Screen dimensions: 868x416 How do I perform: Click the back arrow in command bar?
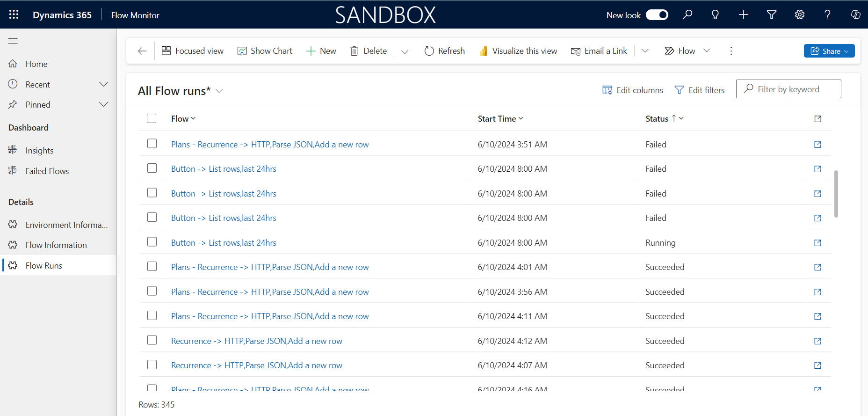[x=142, y=51]
